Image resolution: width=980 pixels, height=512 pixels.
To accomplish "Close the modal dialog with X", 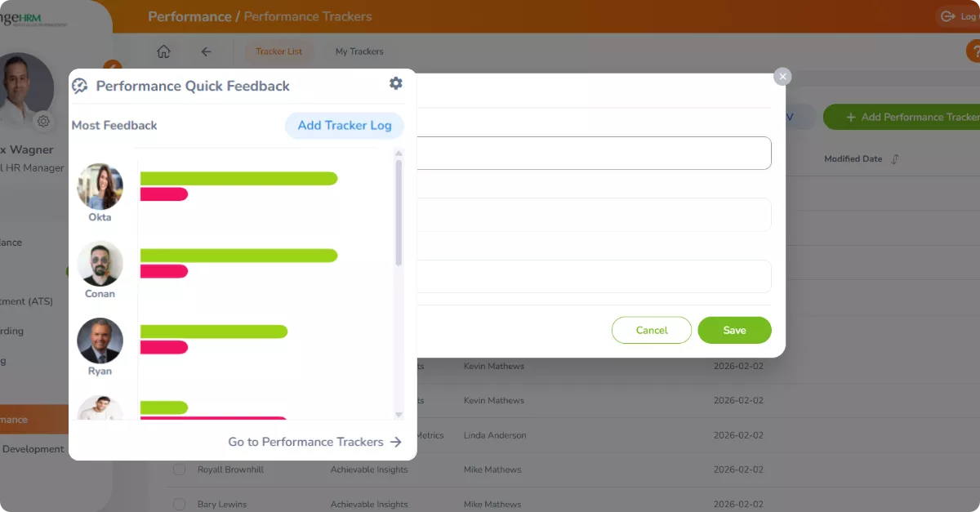I will pyautogui.click(x=782, y=77).
